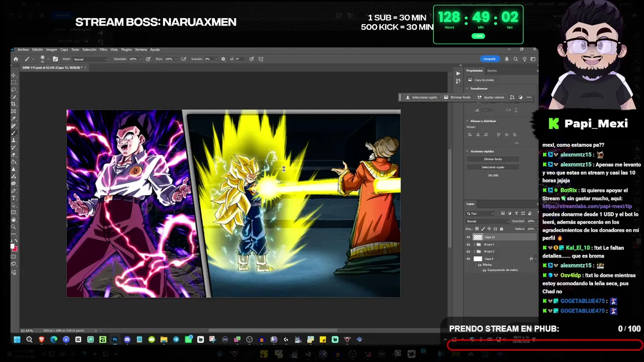Select the Zoom magnifier tool

pyautogui.click(x=14, y=227)
